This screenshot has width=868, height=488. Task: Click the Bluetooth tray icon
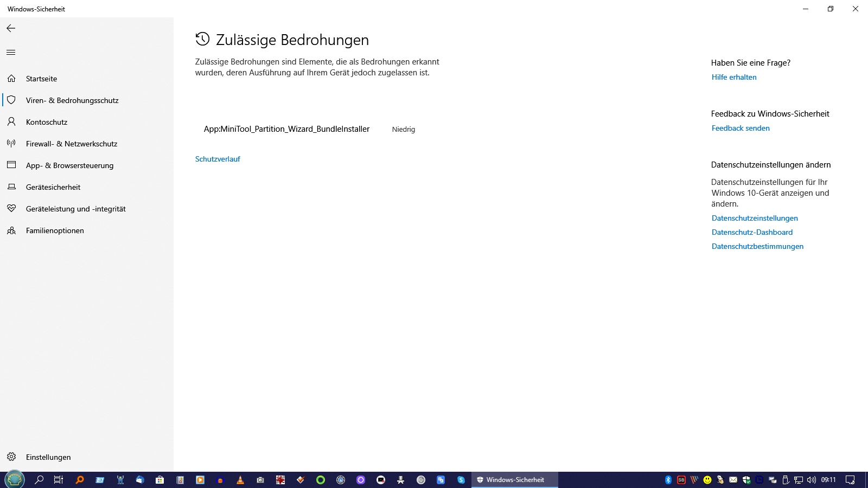[x=668, y=480]
